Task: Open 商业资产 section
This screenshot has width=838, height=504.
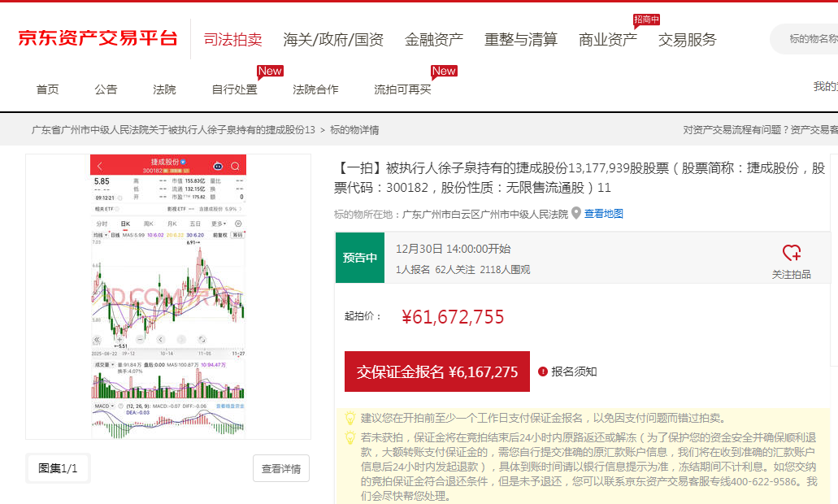Action: (608, 40)
